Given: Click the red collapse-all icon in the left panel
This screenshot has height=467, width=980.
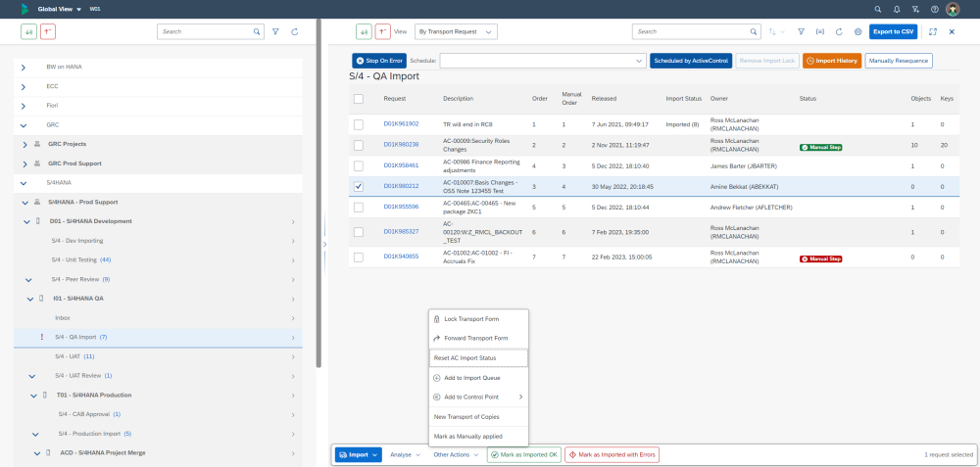Looking at the screenshot, I should [48, 31].
